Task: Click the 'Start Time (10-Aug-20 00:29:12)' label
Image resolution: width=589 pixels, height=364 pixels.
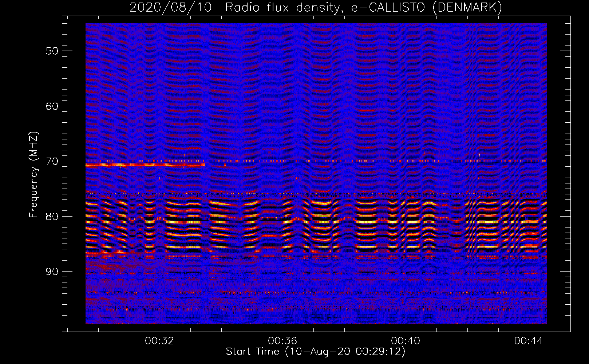Action: 316,352
